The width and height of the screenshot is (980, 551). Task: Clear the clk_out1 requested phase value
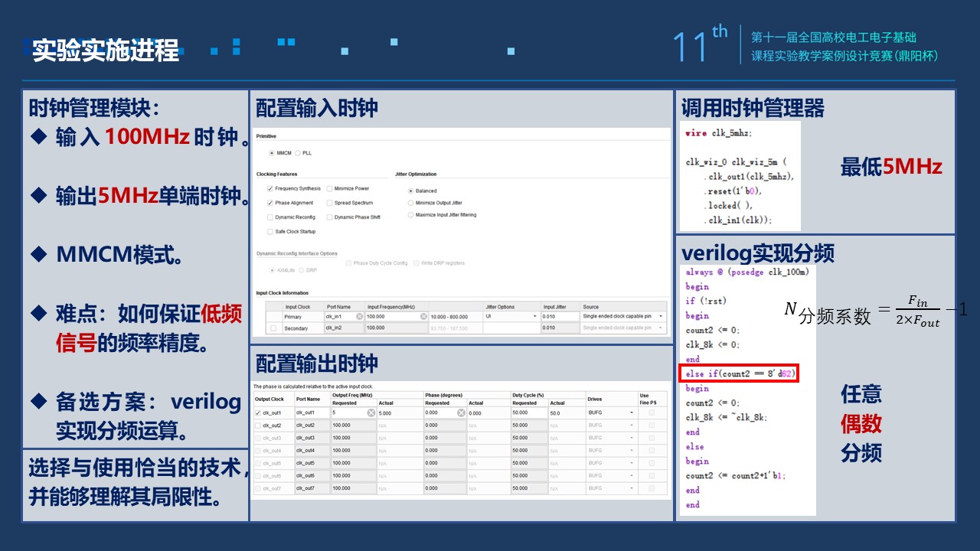coord(461,412)
